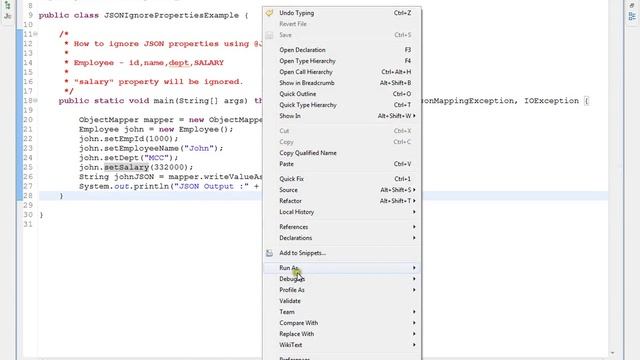
Task: Expand the Replace With submenu
Action: 342,334
